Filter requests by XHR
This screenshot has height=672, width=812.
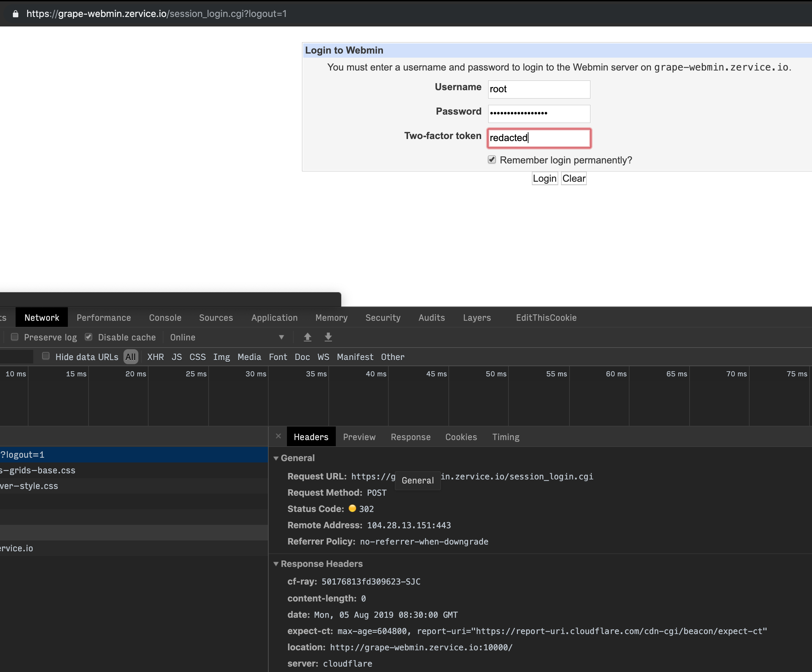(x=155, y=357)
